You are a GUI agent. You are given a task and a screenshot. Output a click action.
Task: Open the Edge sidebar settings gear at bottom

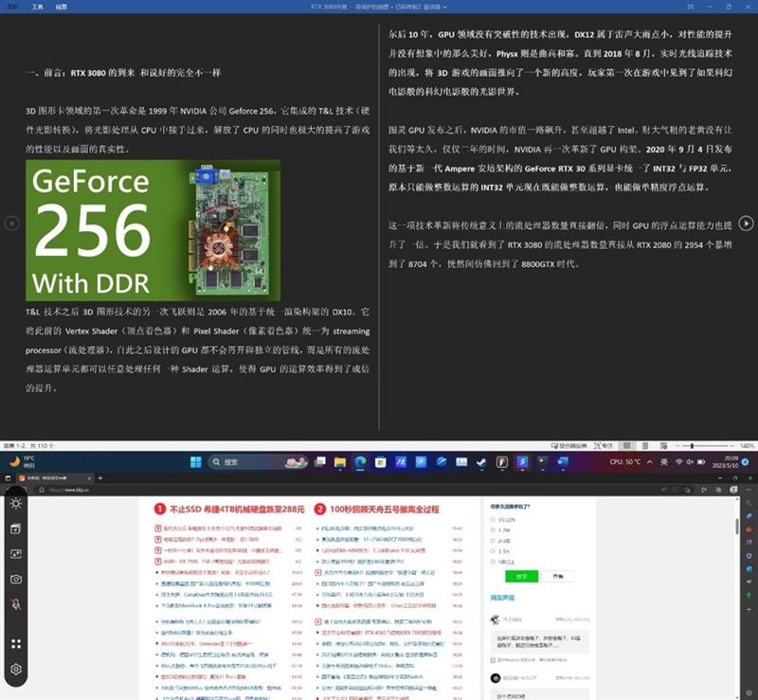point(749,694)
